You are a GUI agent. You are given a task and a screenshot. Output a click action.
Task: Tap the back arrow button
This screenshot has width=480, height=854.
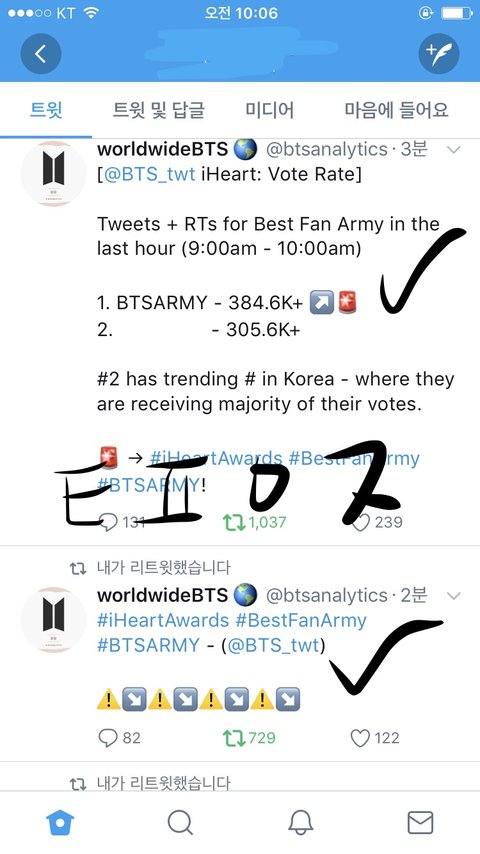41,53
